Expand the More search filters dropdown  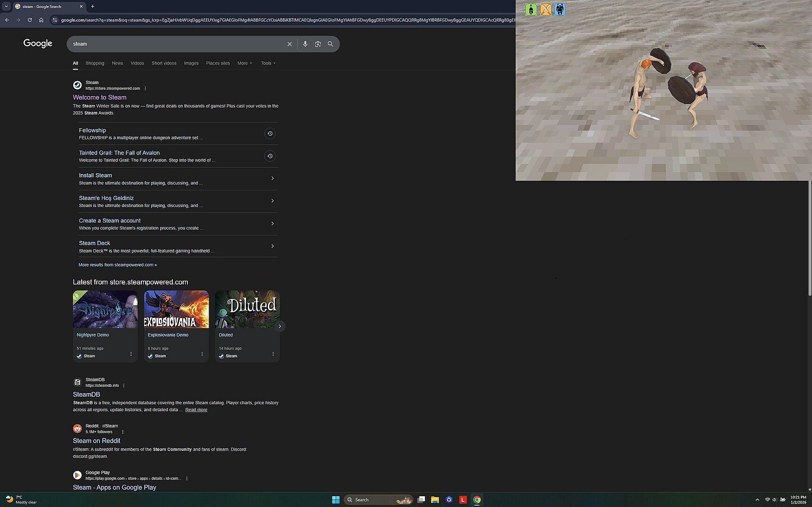(x=244, y=63)
